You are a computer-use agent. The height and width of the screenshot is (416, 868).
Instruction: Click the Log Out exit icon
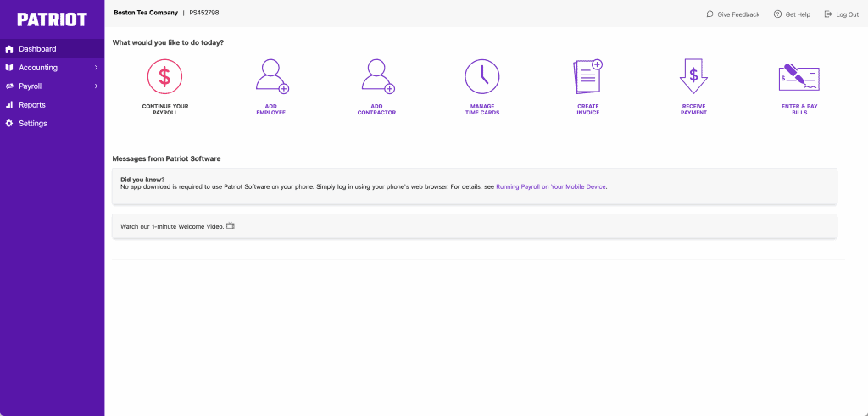tap(828, 14)
